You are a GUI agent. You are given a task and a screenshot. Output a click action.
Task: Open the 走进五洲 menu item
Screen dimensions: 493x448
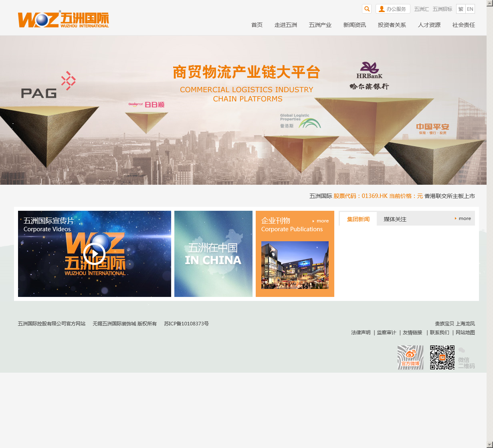coord(286,25)
